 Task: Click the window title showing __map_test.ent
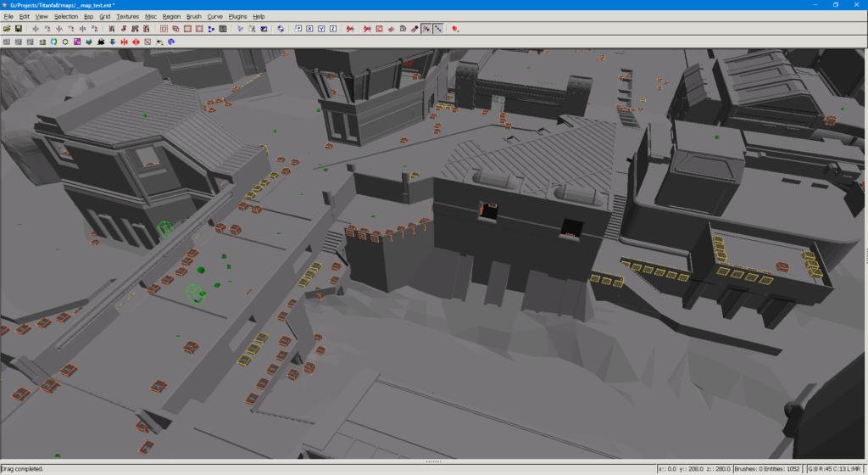click(62, 5)
